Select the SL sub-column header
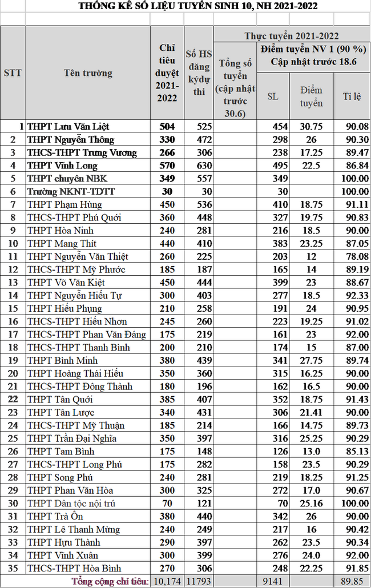 273,96
